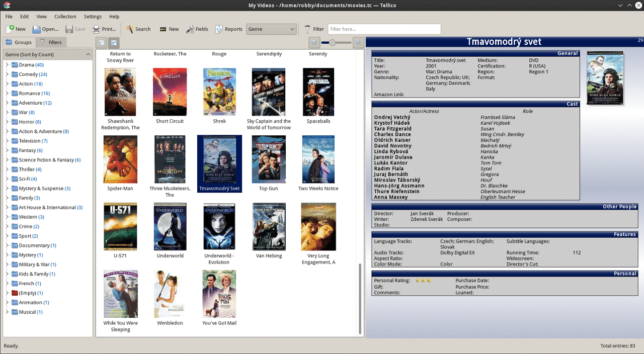This screenshot has width=644, height=354.
Task: Adjust the thumbnail size slider
Action: point(332,43)
